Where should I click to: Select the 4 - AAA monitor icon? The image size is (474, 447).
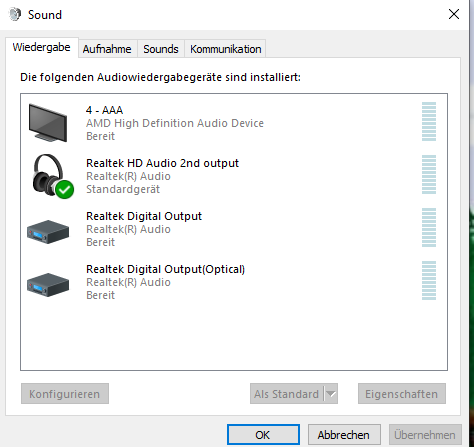[48, 123]
